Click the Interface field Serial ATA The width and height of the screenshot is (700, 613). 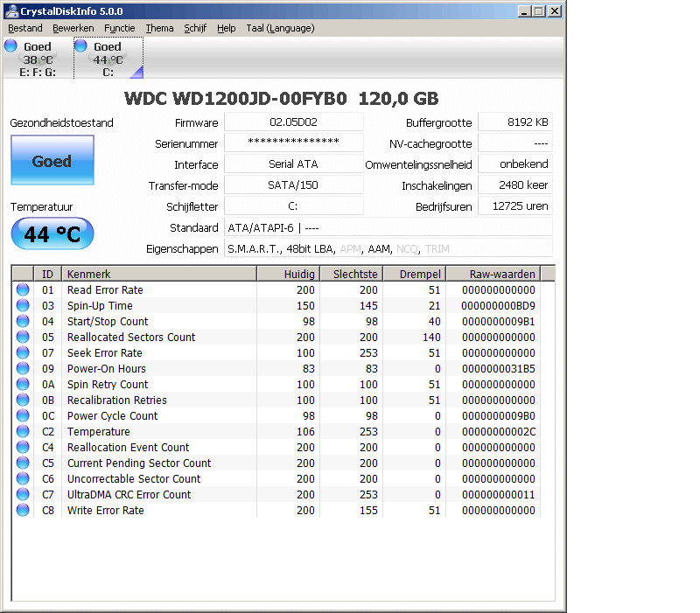point(294,164)
